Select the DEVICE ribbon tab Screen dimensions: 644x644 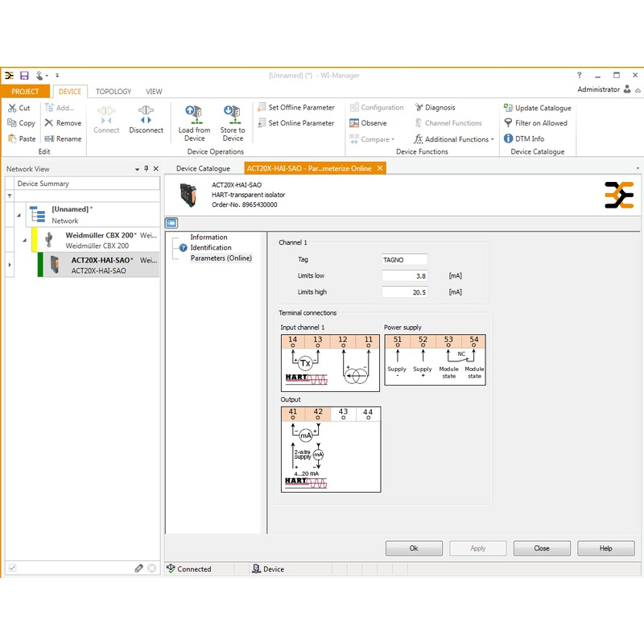tap(70, 91)
